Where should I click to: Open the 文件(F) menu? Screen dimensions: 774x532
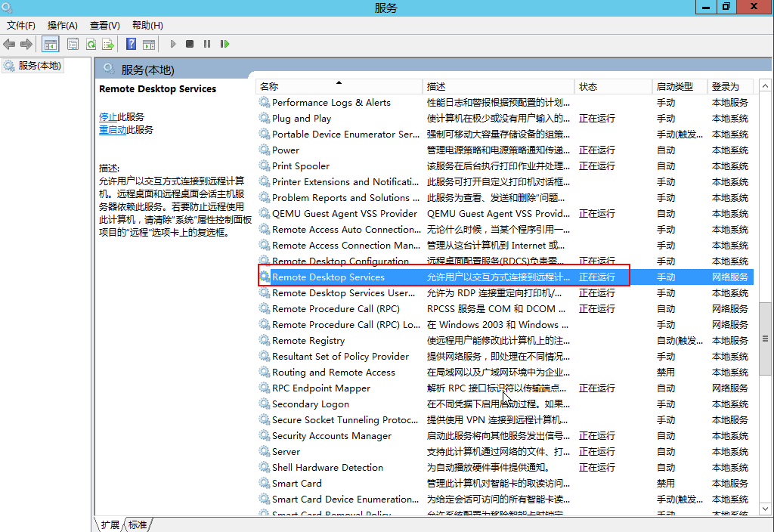point(20,25)
